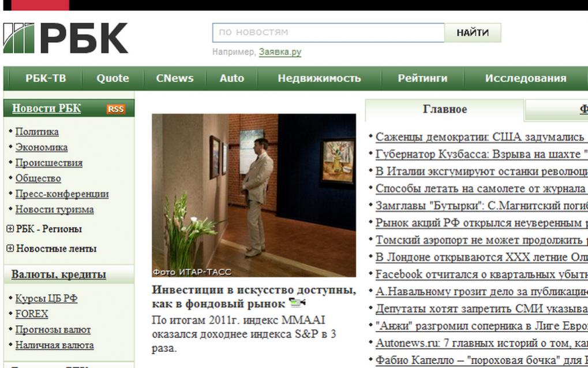The width and height of the screenshot is (588, 368).
Task: Open the Наличная валюта link
Action: (54, 345)
